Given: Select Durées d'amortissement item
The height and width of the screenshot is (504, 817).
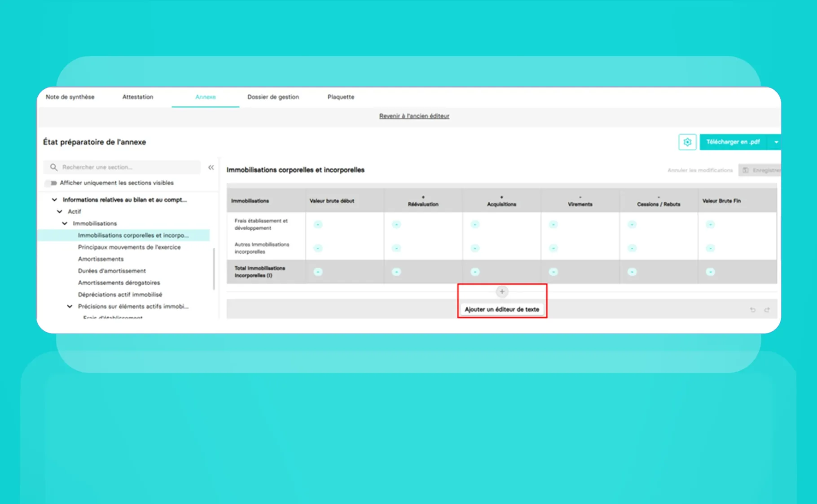Looking at the screenshot, I should tap(112, 271).
